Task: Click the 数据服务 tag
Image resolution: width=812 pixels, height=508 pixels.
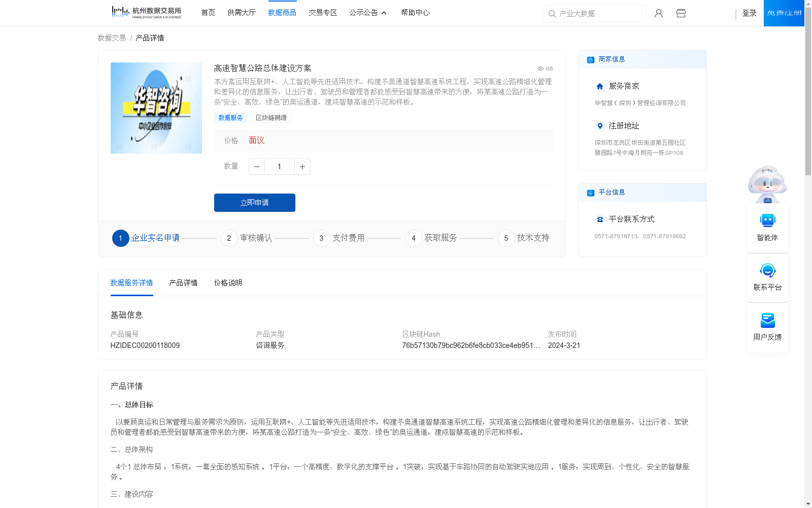Action: 230,118
